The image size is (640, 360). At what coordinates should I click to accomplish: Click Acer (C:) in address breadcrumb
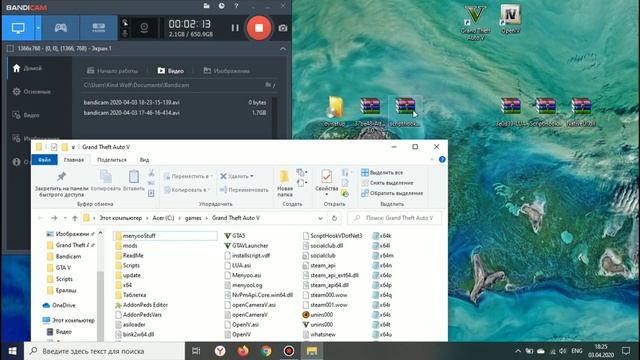pyautogui.click(x=163, y=218)
